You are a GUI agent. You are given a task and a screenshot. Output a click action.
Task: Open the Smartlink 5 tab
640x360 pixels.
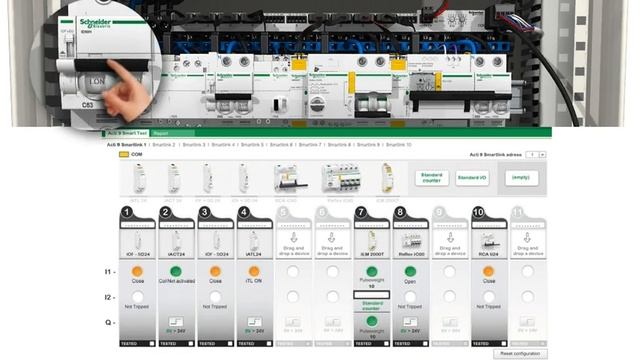(252, 144)
